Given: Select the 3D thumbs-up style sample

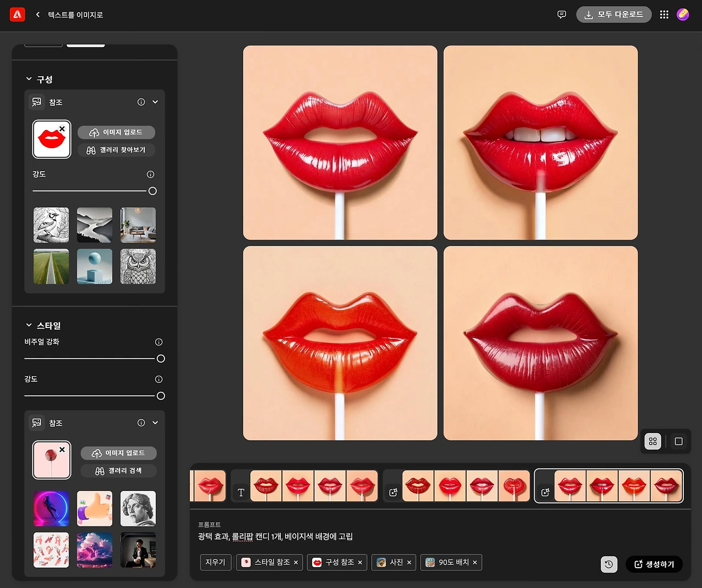Looking at the screenshot, I should tap(95, 508).
